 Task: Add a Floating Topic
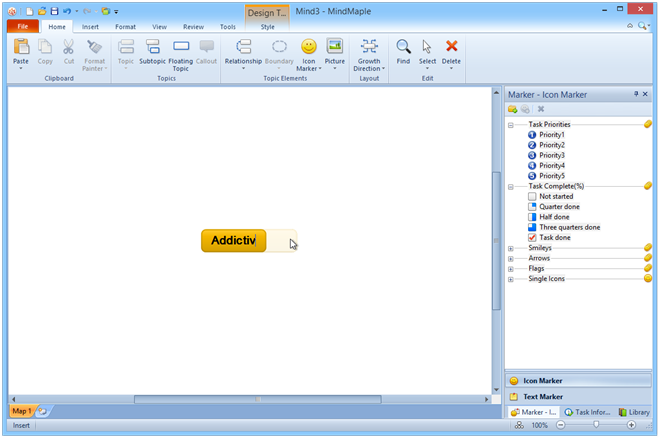click(x=180, y=48)
